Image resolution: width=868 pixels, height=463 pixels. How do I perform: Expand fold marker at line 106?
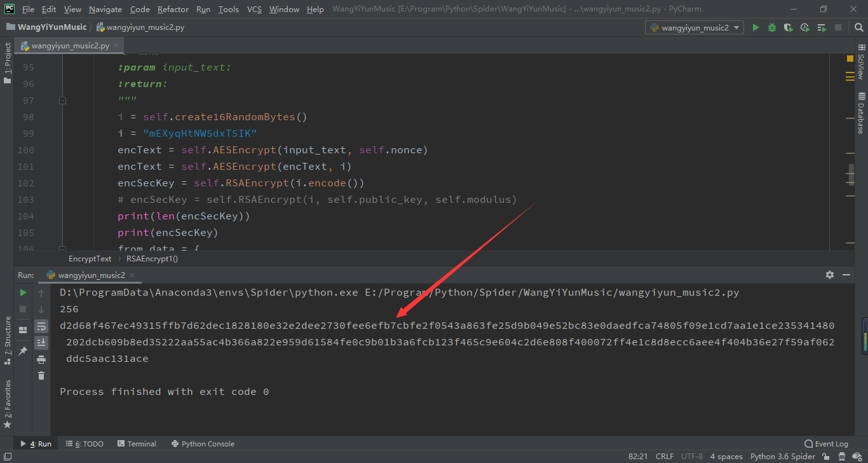(62, 249)
